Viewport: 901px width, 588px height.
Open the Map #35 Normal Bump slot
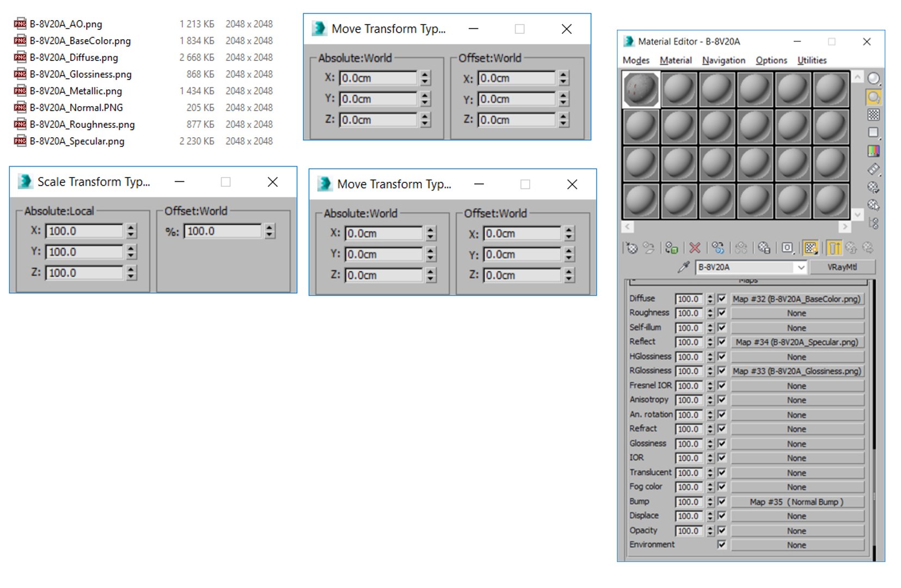coord(797,502)
